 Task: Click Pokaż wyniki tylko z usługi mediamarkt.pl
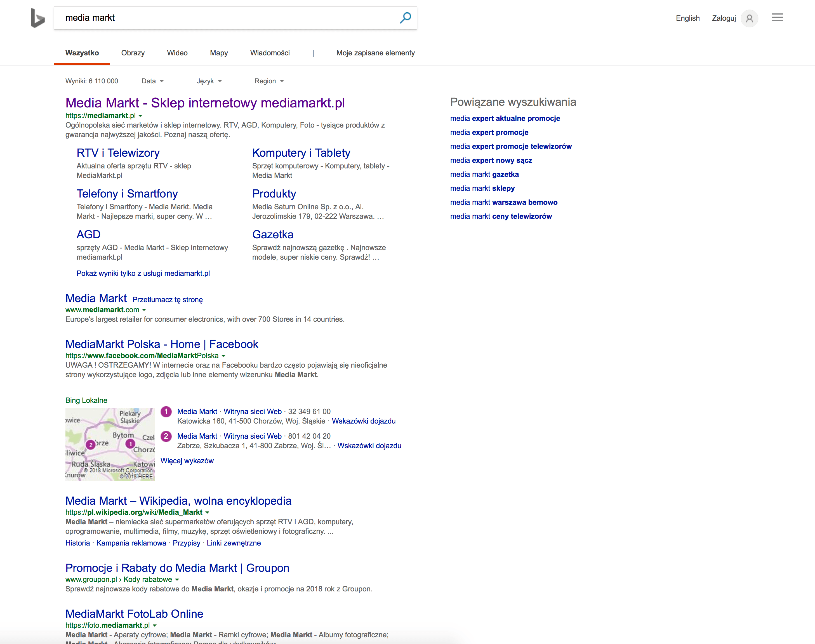143,273
